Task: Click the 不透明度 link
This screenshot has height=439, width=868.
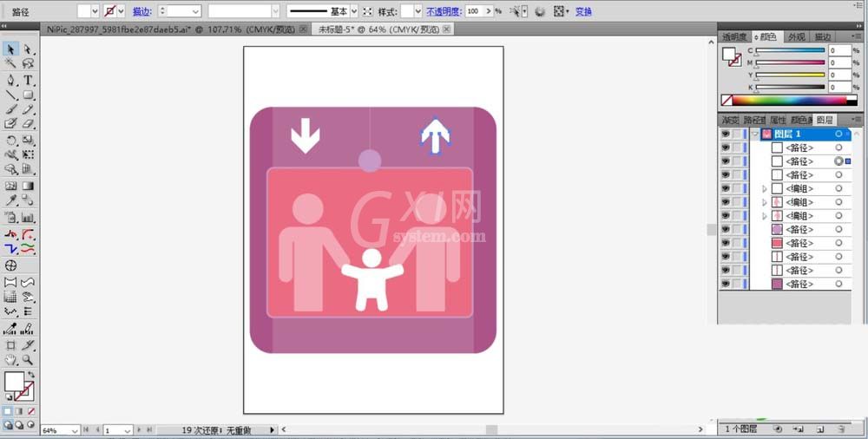Action: [444, 11]
